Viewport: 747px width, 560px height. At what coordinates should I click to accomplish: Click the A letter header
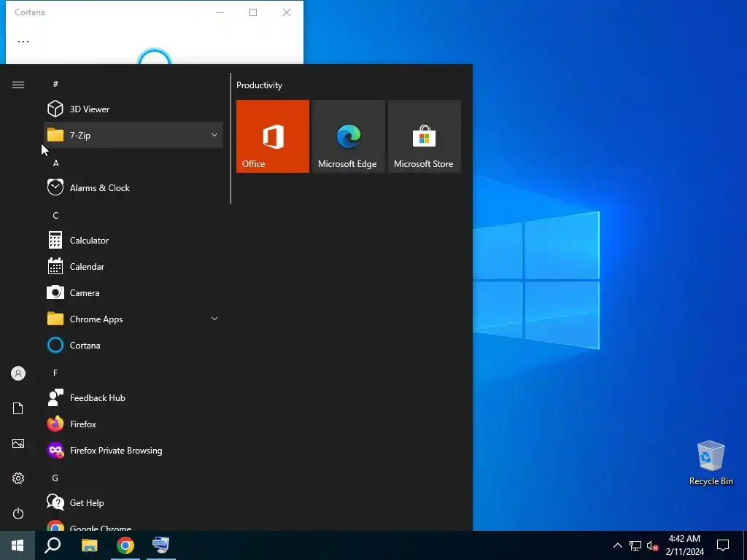(55, 163)
